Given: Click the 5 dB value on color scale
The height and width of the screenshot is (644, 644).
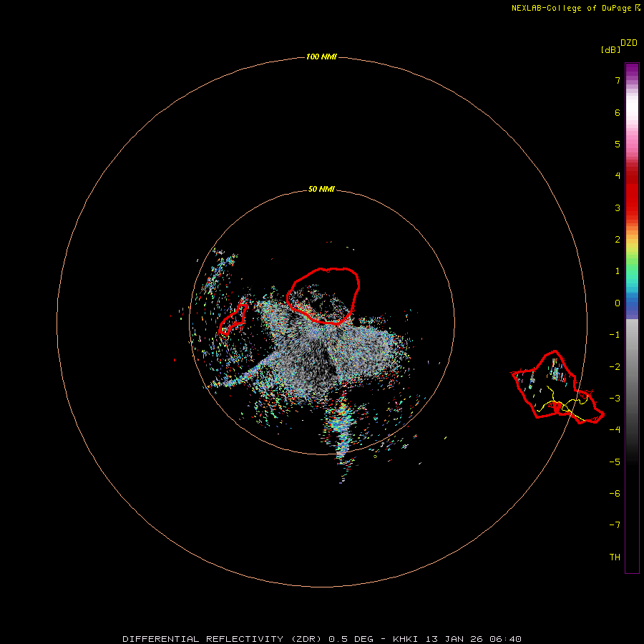Looking at the screenshot, I should click(618, 144).
